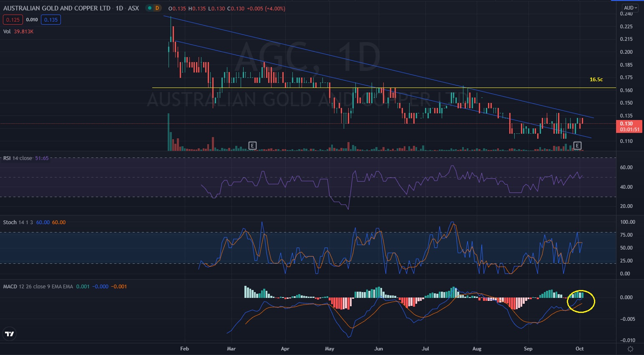644x355 pixels.
Task: Open chart settings gear icon
Action: (x=630, y=349)
